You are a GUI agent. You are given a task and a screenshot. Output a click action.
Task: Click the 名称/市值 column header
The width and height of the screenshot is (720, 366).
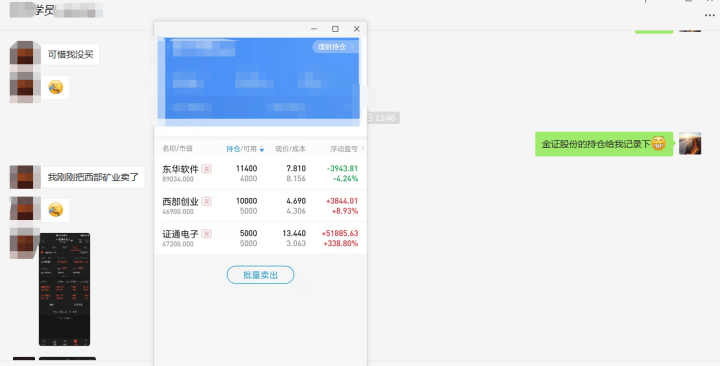pyautogui.click(x=178, y=149)
